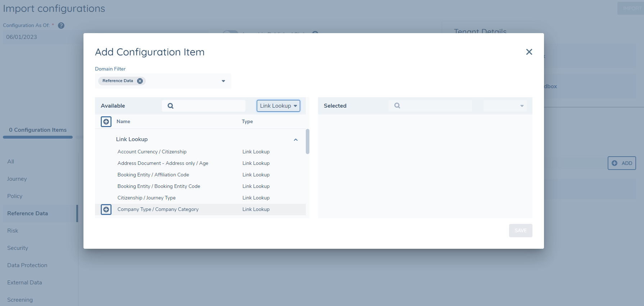Click the Selected search magnifier icon
The image size is (644, 306).
point(397,106)
